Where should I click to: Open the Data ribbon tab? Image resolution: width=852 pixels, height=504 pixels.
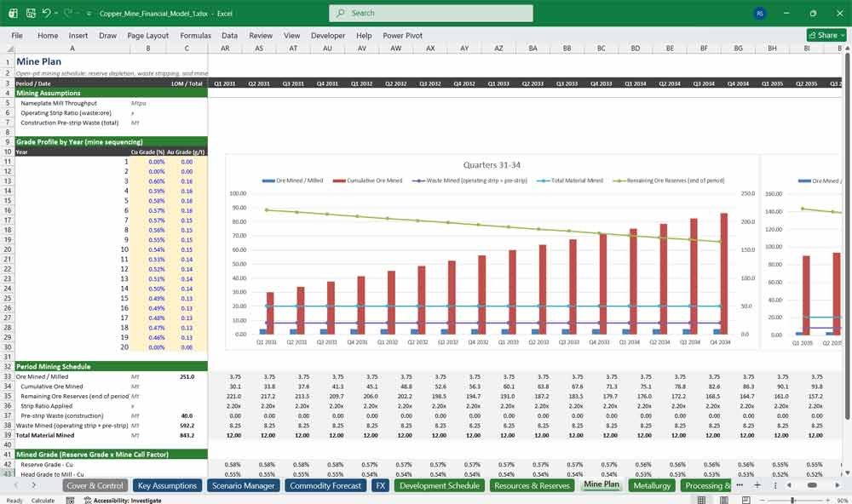click(x=229, y=35)
